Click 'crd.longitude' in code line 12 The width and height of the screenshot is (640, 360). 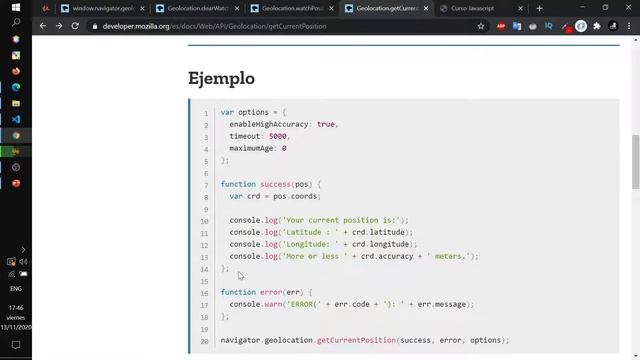[x=380, y=244]
